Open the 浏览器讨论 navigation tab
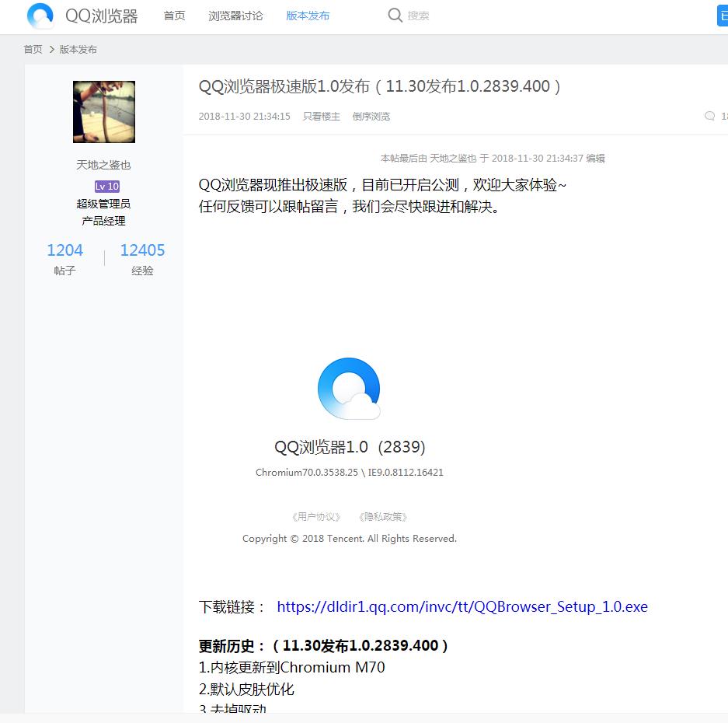Viewport: 728px width, 723px height. click(x=235, y=16)
